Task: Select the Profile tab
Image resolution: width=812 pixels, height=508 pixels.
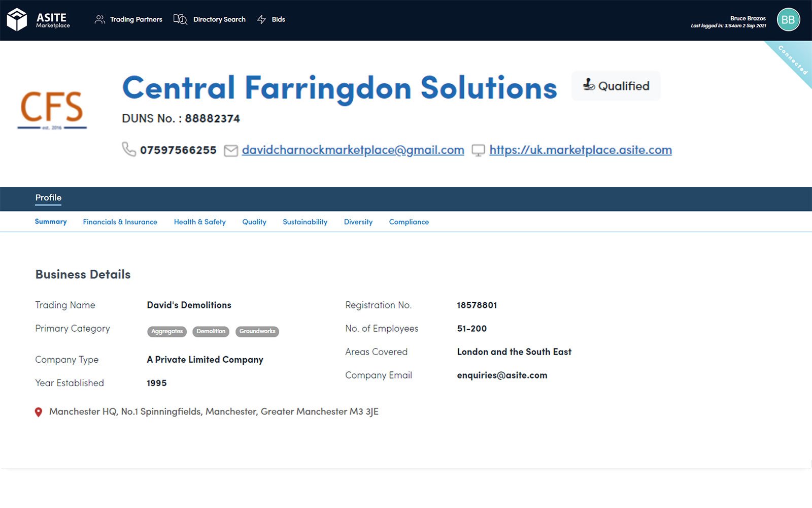Action: click(x=48, y=198)
